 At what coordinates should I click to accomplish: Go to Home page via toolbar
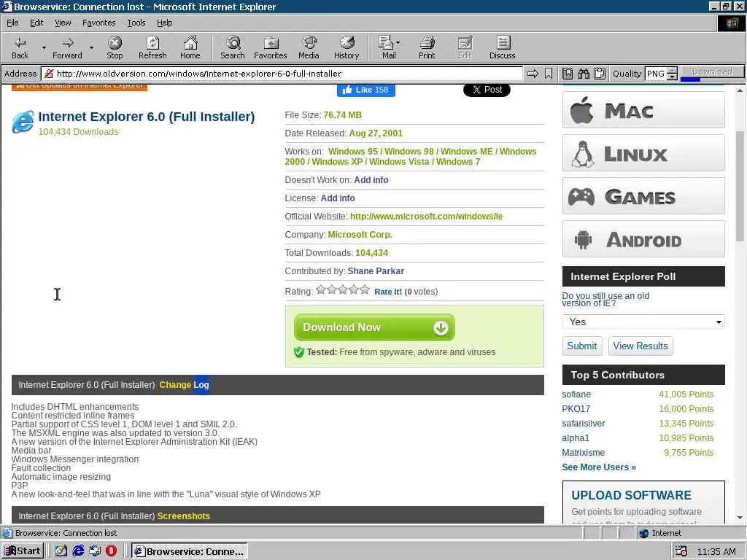[190, 47]
